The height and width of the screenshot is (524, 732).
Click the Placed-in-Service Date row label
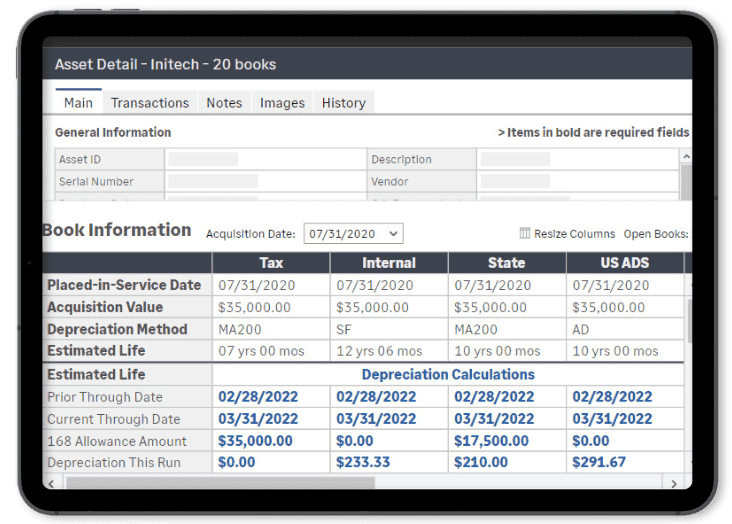pos(124,285)
